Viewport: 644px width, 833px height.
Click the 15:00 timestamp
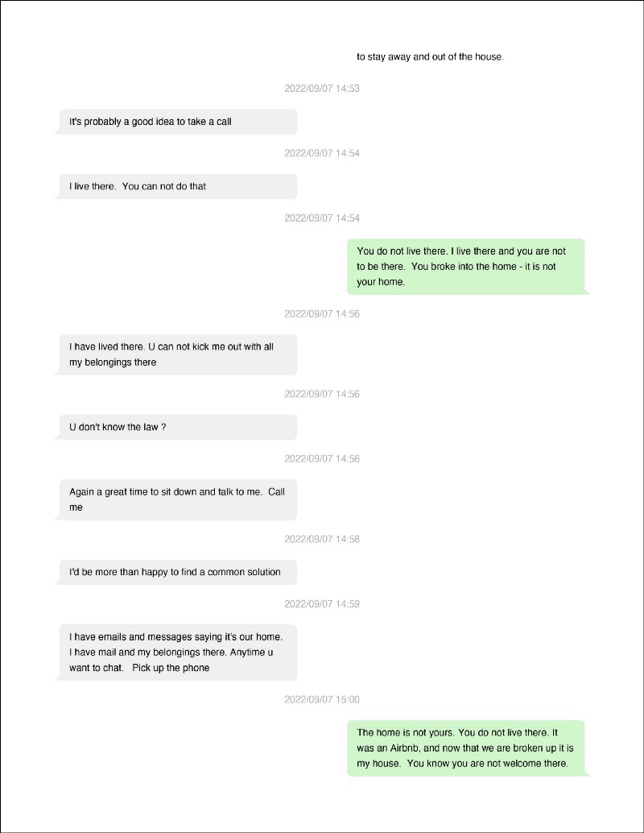point(321,699)
